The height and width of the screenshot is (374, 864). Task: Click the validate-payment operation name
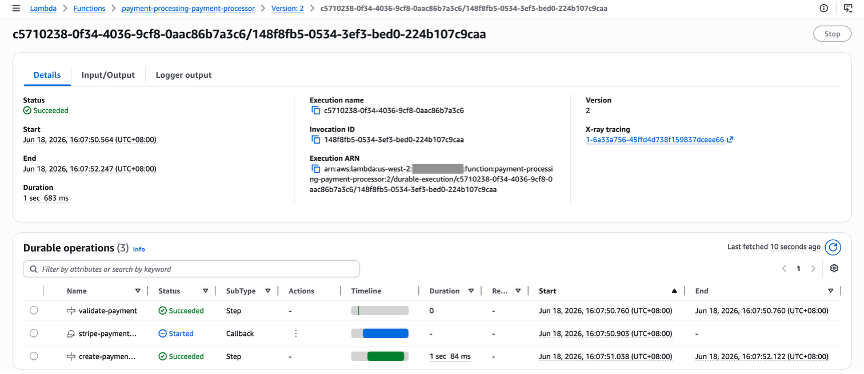108,311
